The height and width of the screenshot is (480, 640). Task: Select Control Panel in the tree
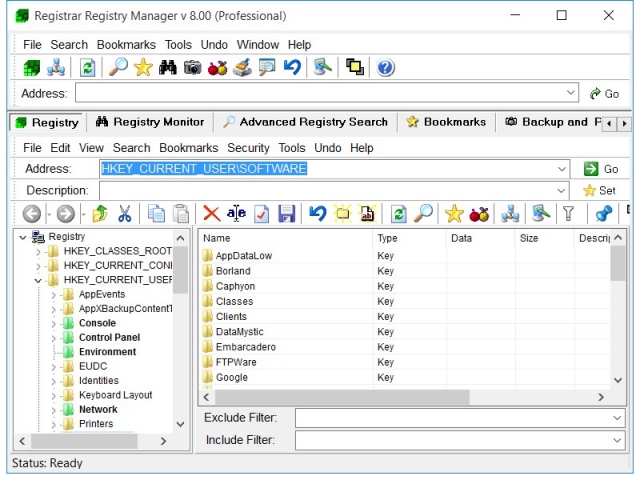click(x=109, y=338)
